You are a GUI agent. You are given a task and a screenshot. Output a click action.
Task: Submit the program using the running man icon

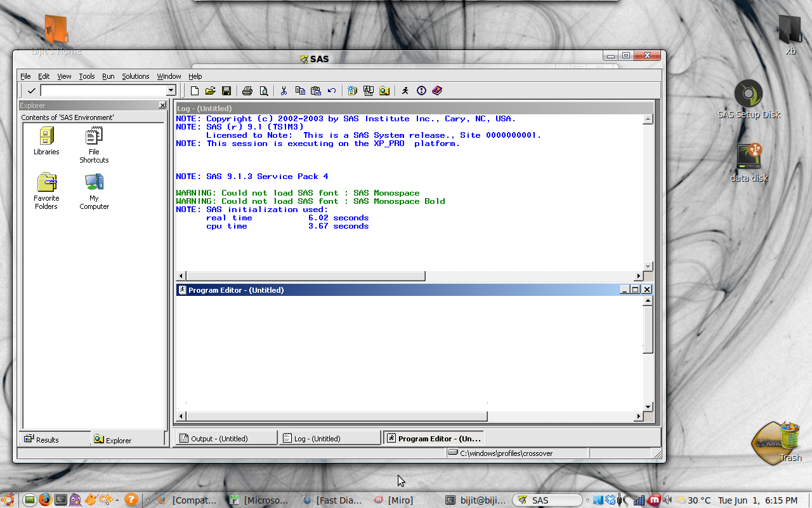click(x=405, y=90)
